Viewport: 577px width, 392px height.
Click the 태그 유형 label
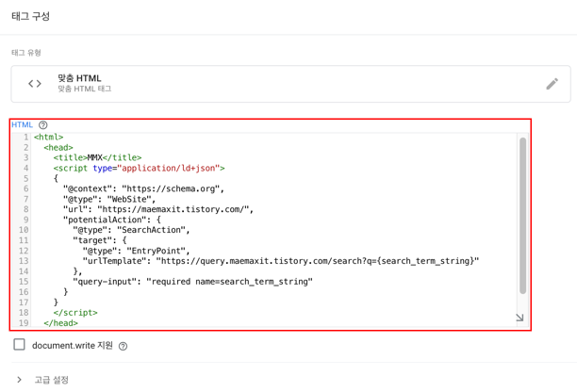click(x=26, y=53)
